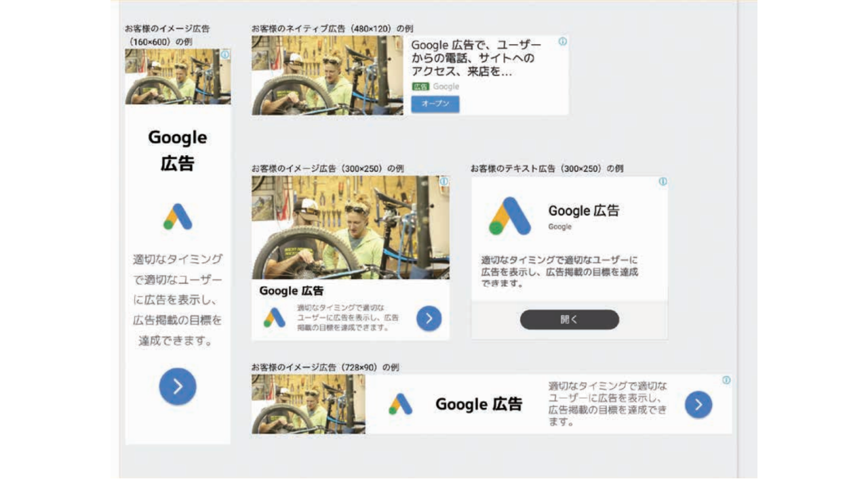
Task: Click the Google 広告 title in text ad
Action: coord(584,211)
